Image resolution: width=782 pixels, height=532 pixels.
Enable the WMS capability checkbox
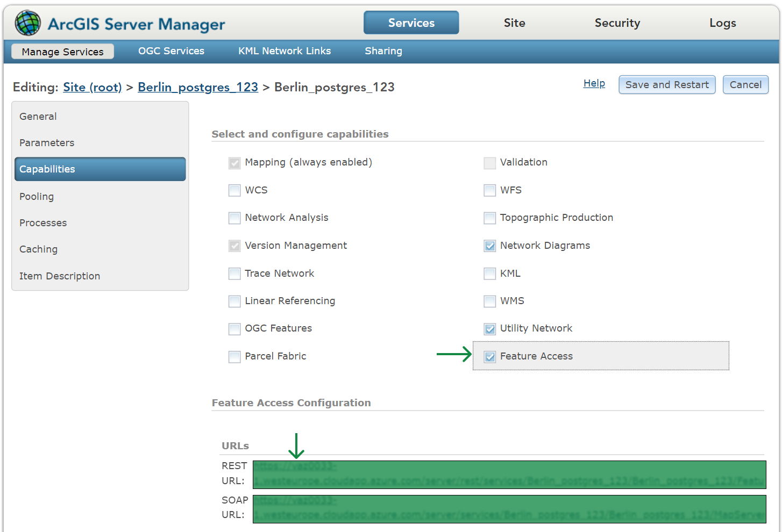pos(489,301)
